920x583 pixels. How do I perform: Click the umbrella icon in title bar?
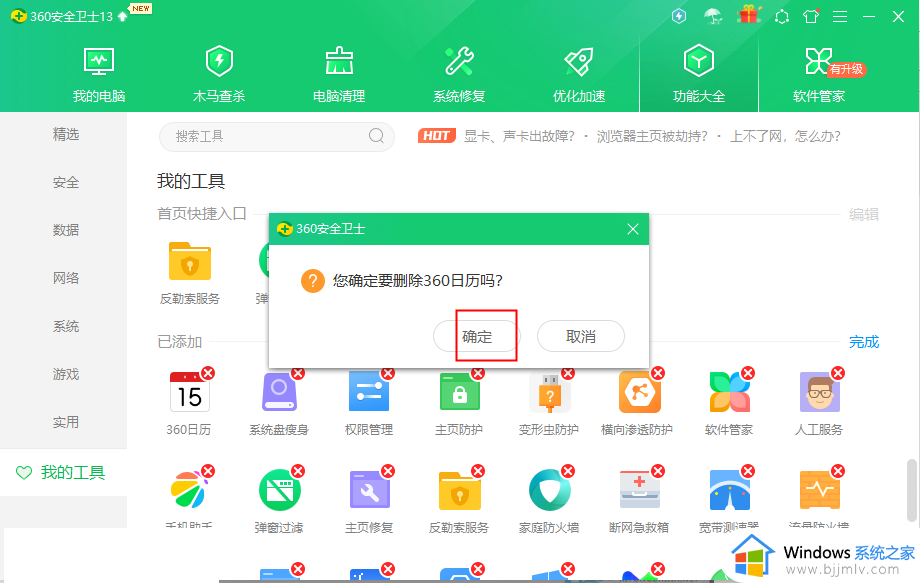tap(713, 16)
